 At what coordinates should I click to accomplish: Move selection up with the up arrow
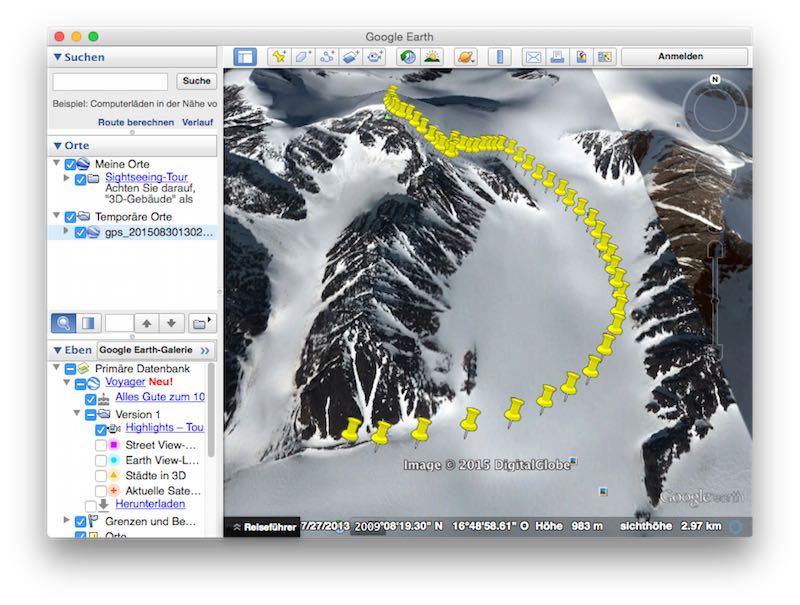[147, 323]
